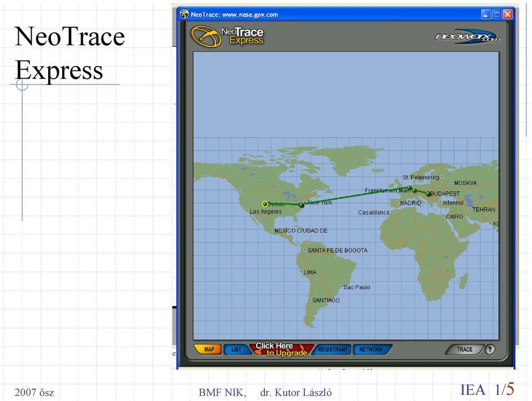Select the New York trace node marker
532x401 pixels.
(301, 205)
